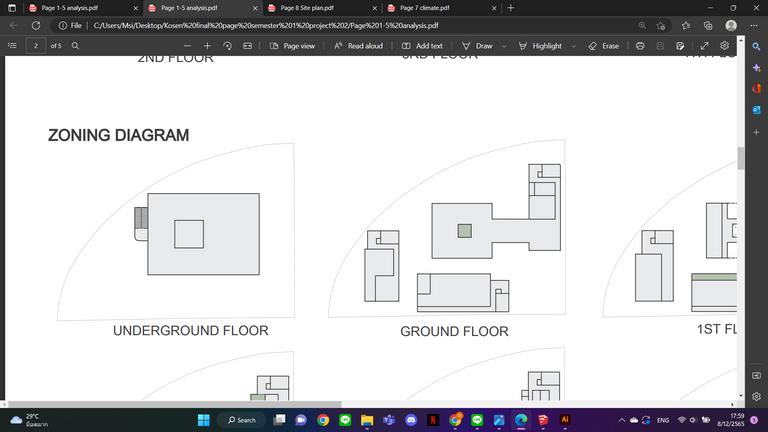Click the horizontal scrollbar thumb
Image resolution: width=768 pixels, height=432 pixels.
pyautogui.click(x=175, y=405)
